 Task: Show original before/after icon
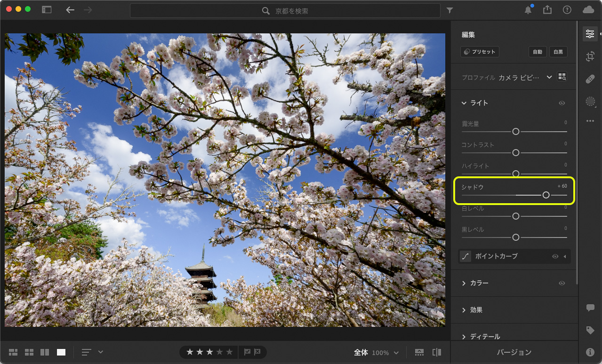[x=437, y=352]
